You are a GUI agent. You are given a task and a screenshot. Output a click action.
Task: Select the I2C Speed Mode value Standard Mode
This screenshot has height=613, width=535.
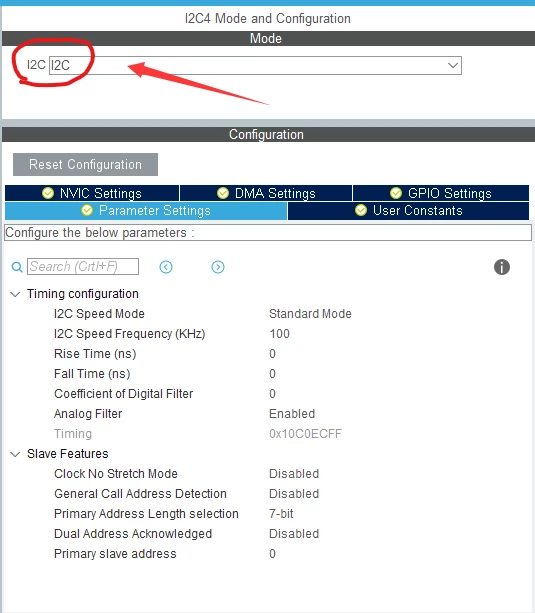(x=310, y=314)
